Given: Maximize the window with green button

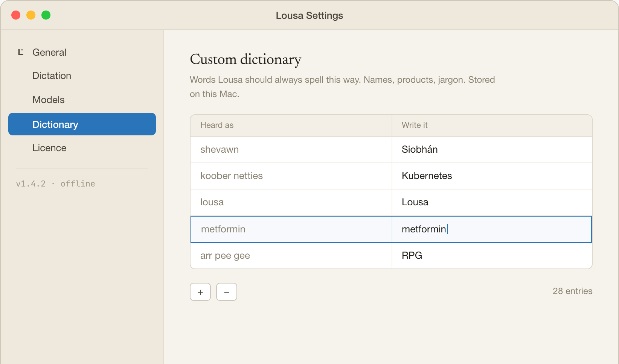Looking at the screenshot, I should point(46,15).
